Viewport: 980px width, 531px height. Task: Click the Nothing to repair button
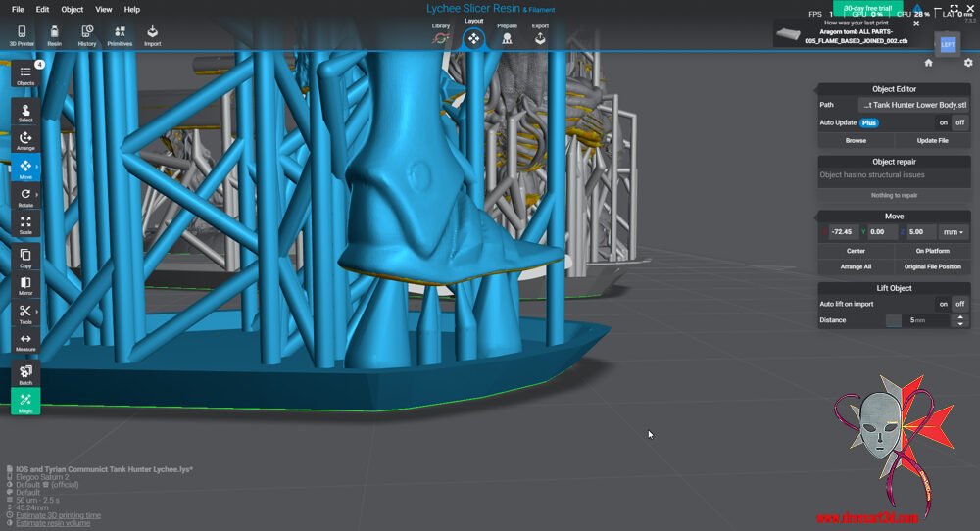894,196
